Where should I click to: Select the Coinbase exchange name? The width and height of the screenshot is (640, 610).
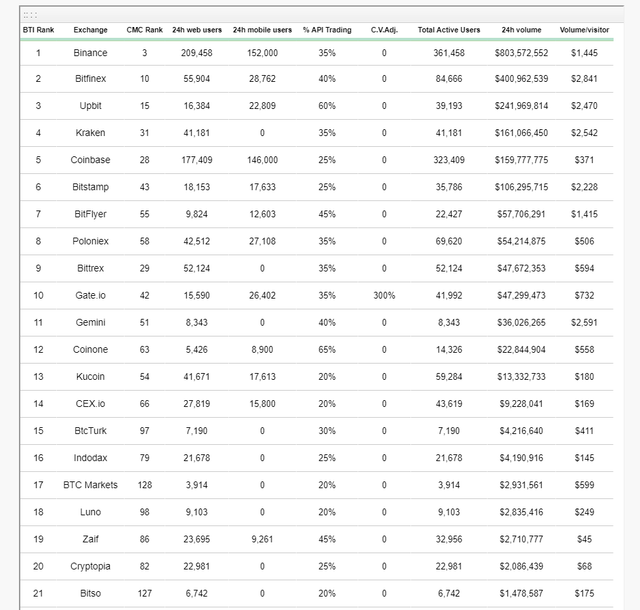[90, 160]
